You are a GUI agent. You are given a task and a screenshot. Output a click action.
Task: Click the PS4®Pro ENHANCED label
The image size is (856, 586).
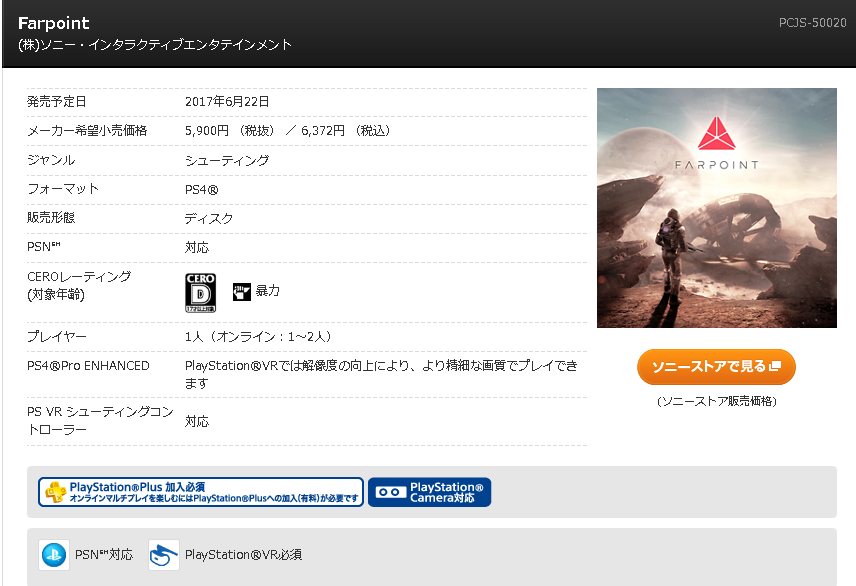click(x=88, y=365)
